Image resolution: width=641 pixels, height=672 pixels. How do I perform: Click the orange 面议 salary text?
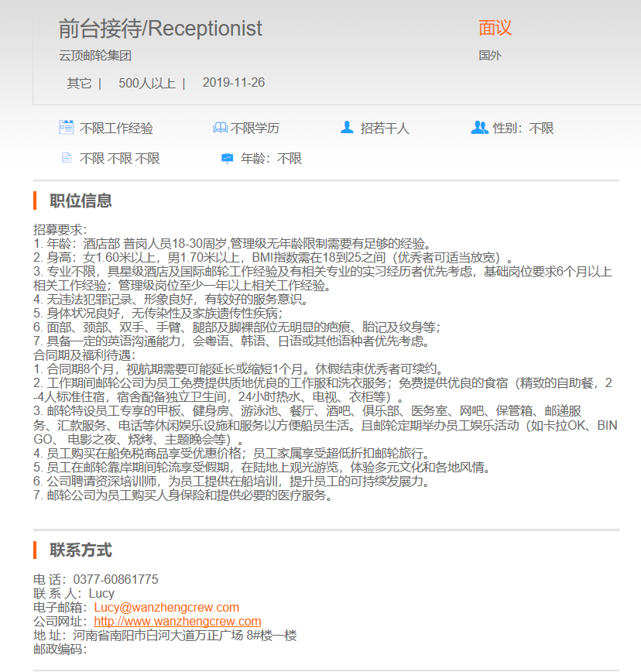tap(495, 29)
